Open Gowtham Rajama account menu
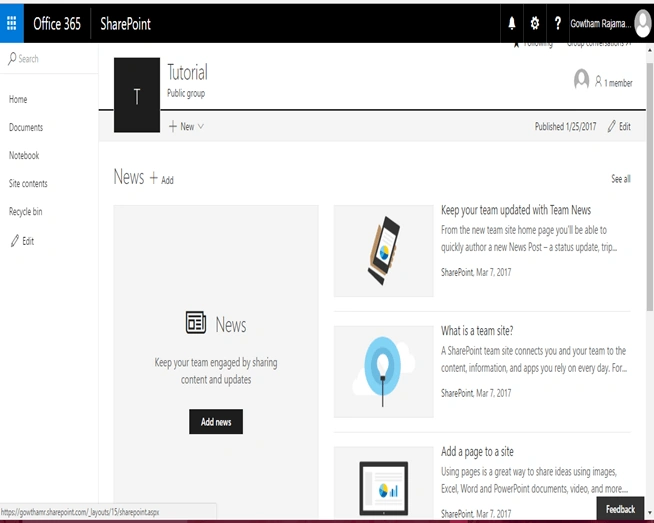 (x=600, y=23)
